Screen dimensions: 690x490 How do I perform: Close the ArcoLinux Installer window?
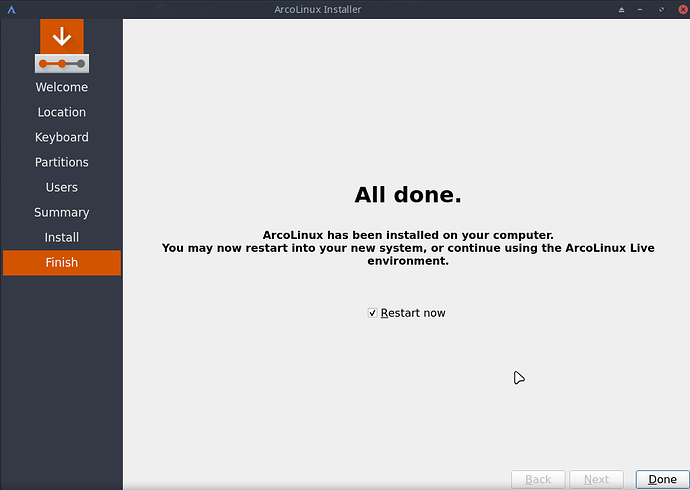pos(683,10)
